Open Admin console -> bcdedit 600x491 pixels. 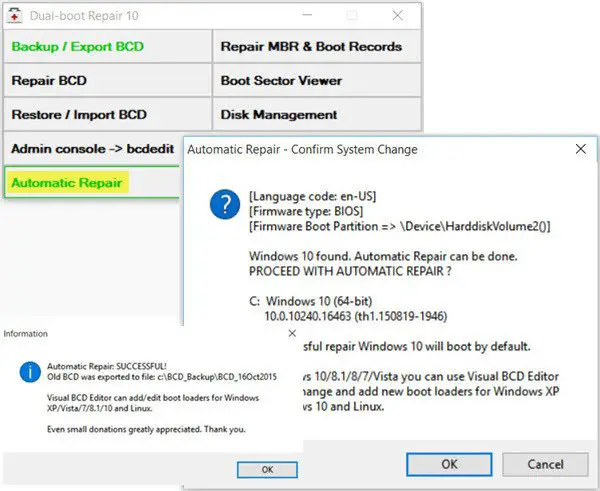93,148
